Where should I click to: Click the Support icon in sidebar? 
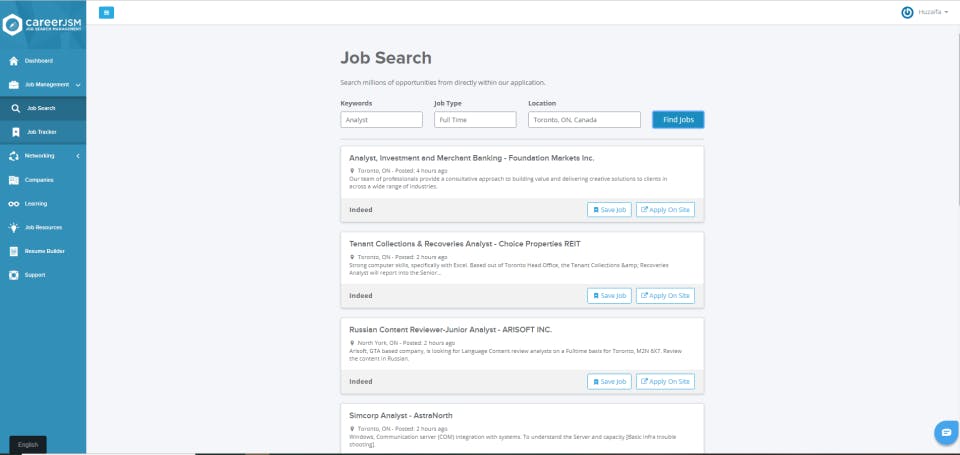13,275
